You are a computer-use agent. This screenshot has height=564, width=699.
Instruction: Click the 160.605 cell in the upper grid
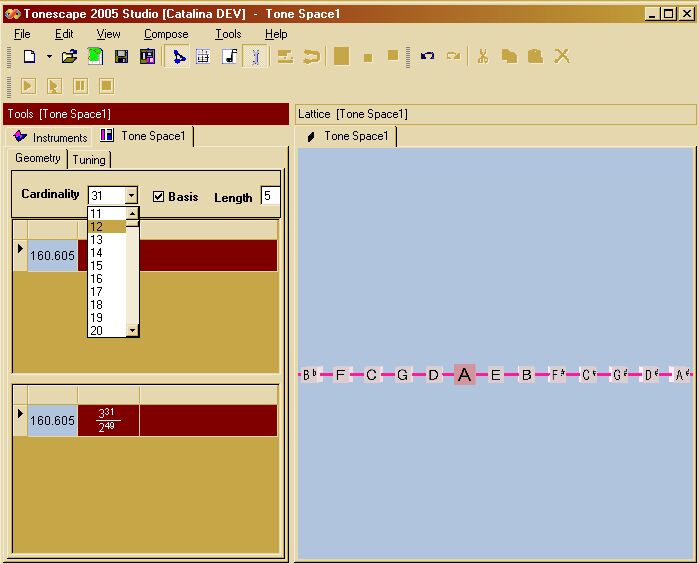click(53, 255)
